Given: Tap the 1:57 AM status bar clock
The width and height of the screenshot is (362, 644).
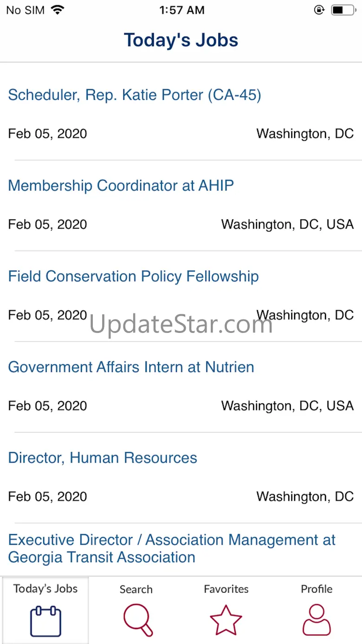Looking at the screenshot, I should [x=181, y=10].
